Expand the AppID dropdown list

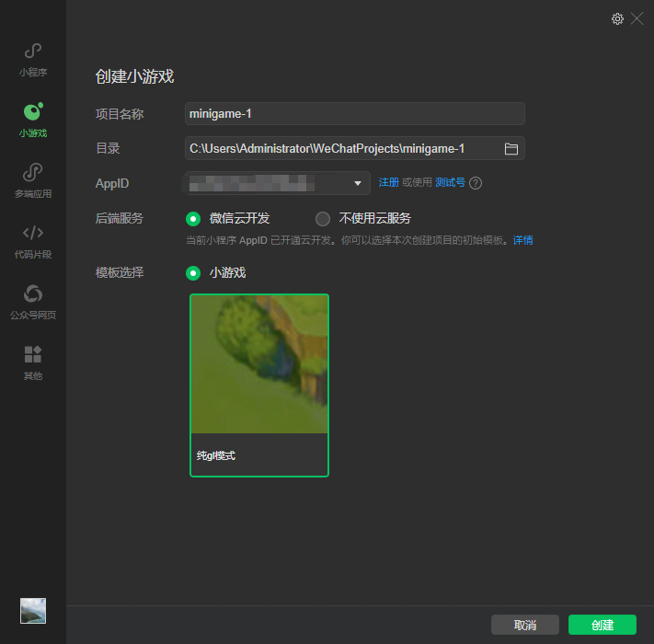358,183
